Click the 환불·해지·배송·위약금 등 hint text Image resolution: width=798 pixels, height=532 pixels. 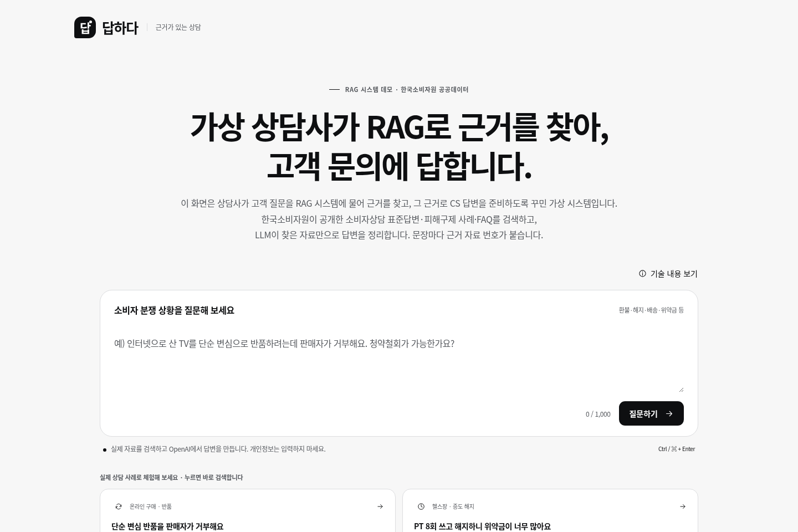(651, 310)
